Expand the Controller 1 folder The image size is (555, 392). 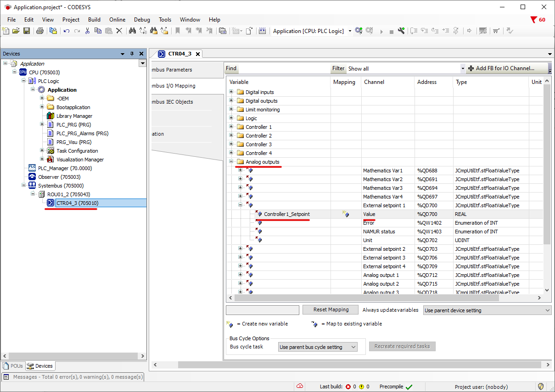[231, 127]
